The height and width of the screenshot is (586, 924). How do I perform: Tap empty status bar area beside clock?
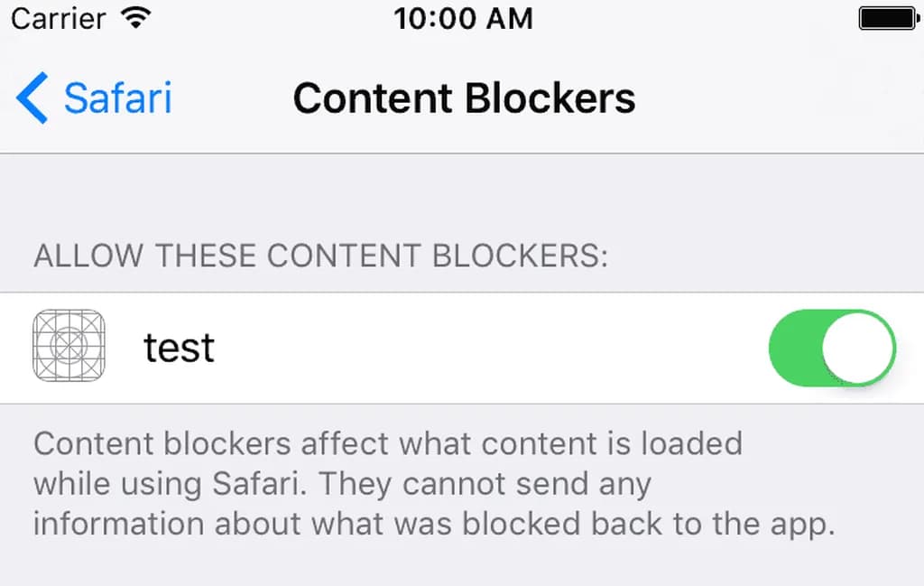click(x=696, y=18)
